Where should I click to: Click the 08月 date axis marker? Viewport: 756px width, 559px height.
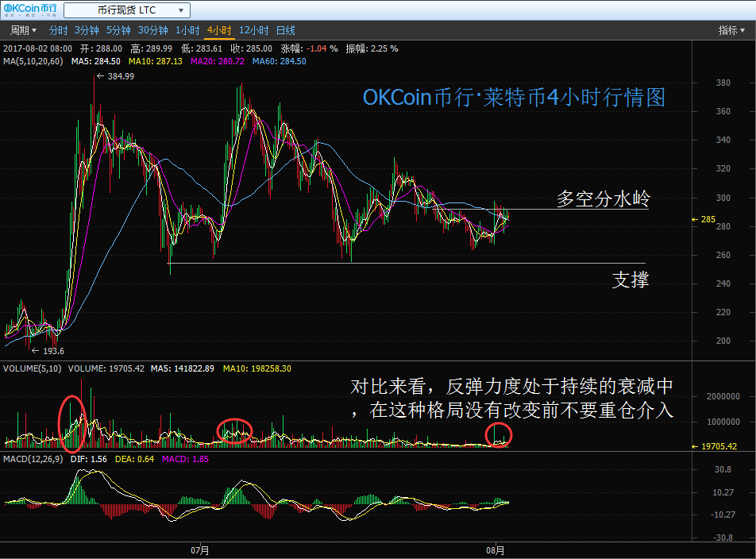click(x=496, y=549)
